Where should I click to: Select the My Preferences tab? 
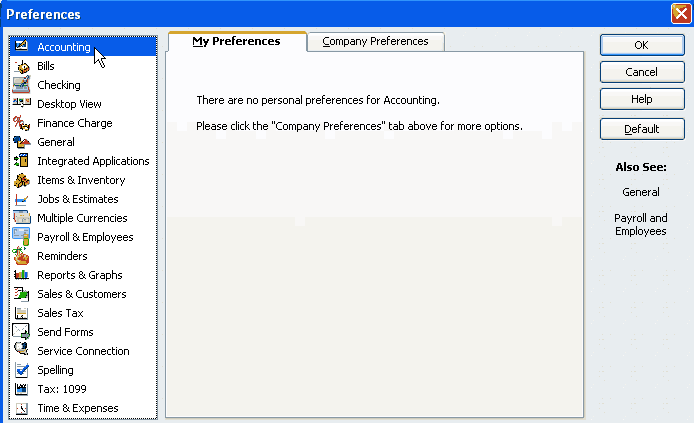[236, 42]
